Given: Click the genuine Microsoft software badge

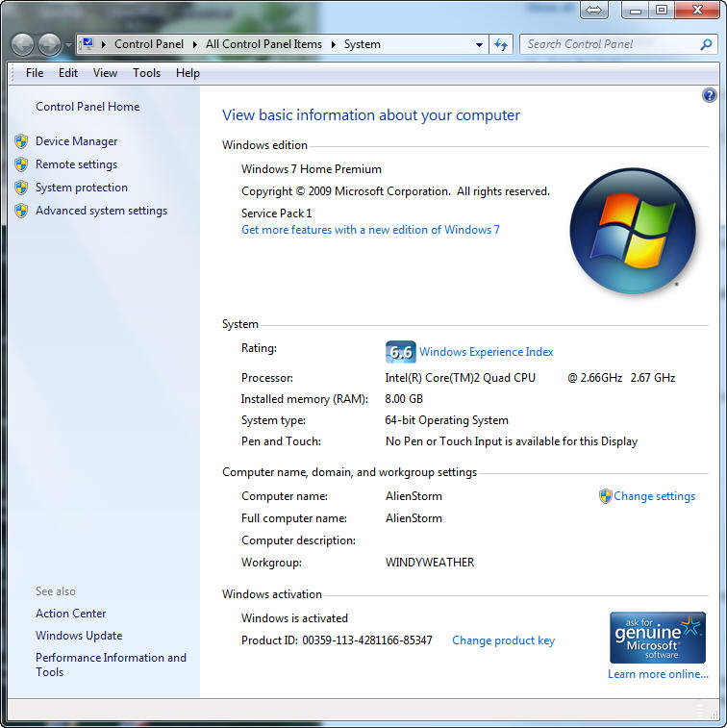Looking at the screenshot, I should (x=658, y=637).
